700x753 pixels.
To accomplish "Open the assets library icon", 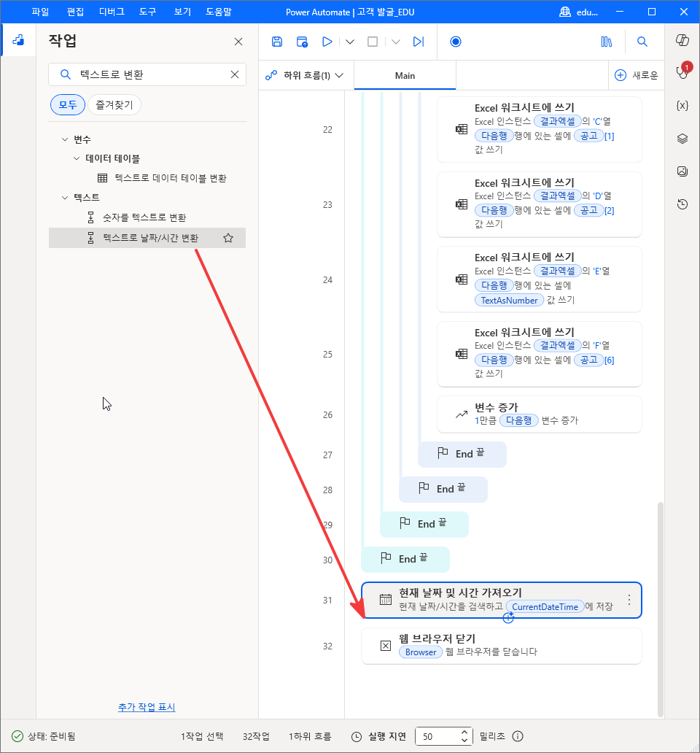I will 607,42.
